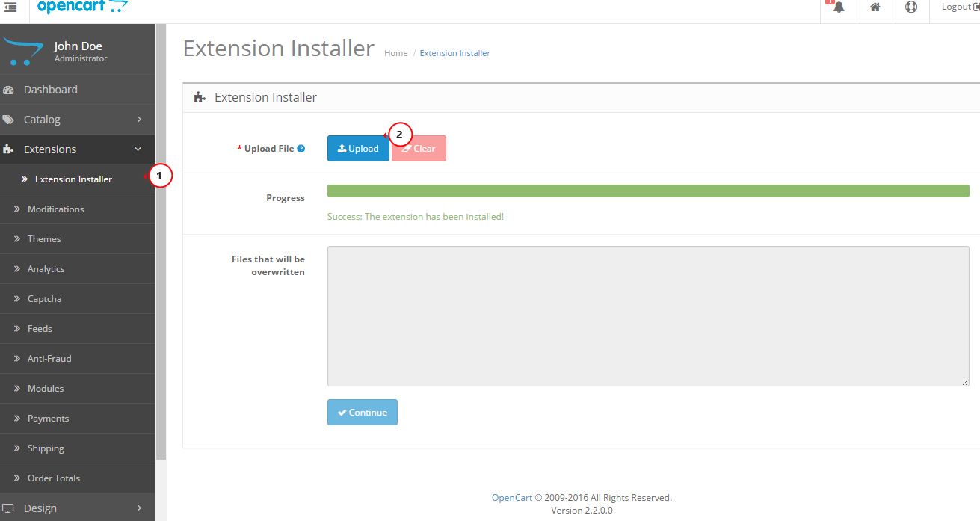This screenshot has width=980, height=521.
Task: Click the Dashboard gauge icon
Action: pos(9,90)
